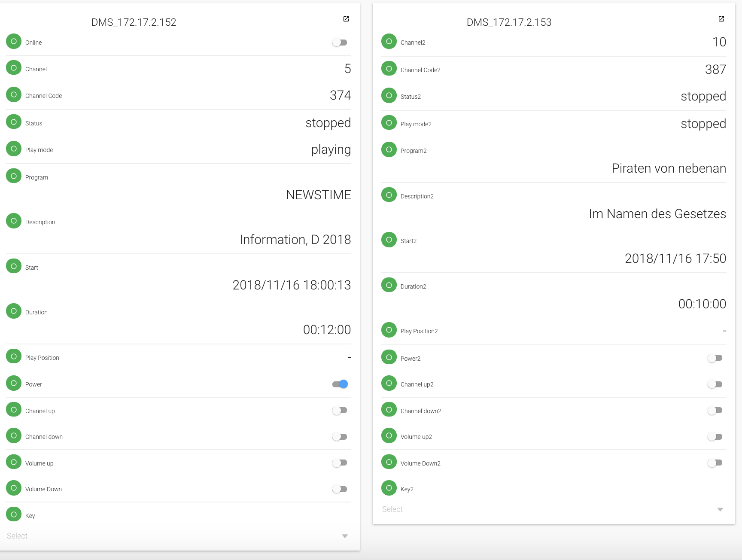Viewport: 742px width, 560px height.
Task: Click the description Information, D 2018
Action: click(295, 240)
